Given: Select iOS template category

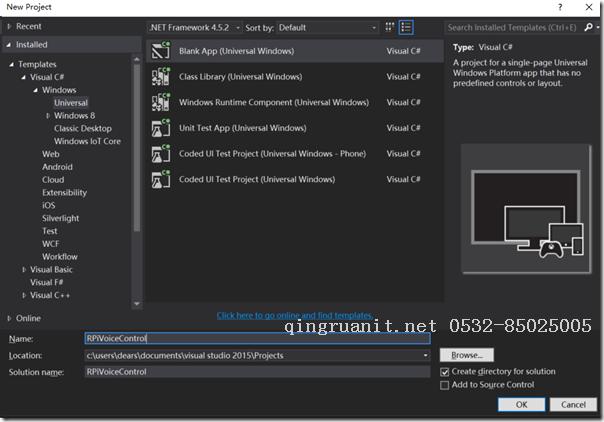Looking at the screenshot, I should pos(49,205).
